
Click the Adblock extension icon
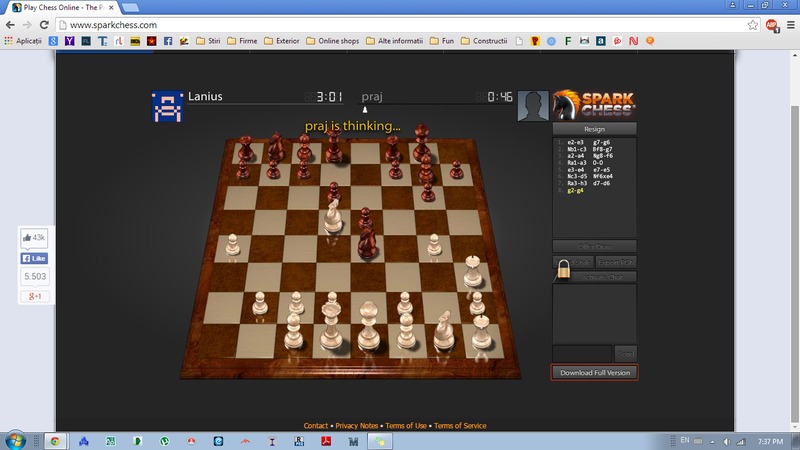point(771,24)
